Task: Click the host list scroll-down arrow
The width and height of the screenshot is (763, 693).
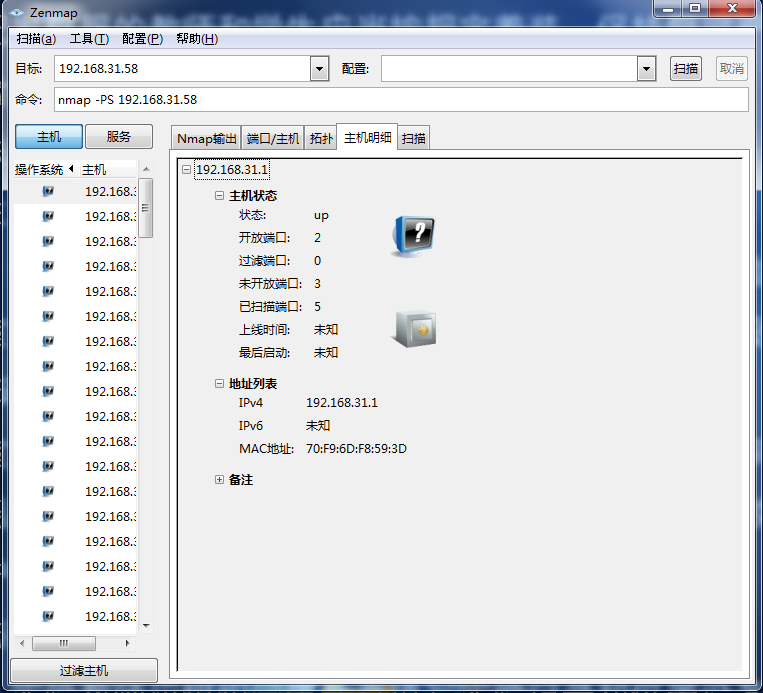Action: 146,626
